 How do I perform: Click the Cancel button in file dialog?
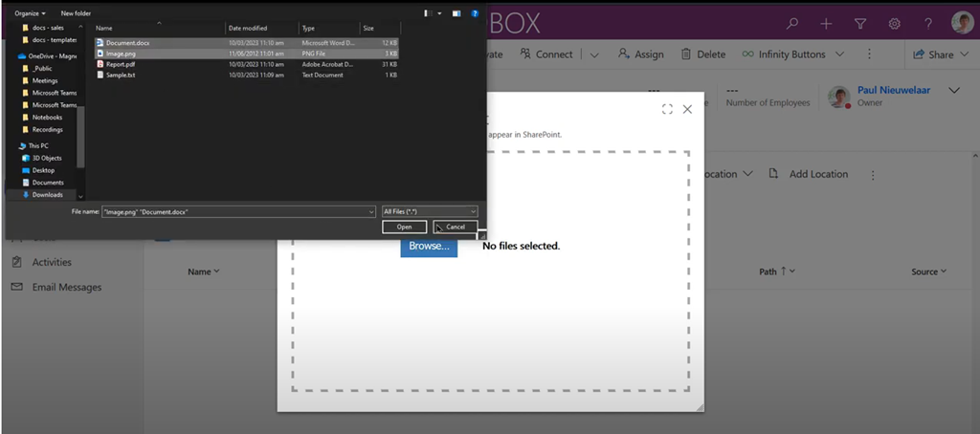(456, 227)
